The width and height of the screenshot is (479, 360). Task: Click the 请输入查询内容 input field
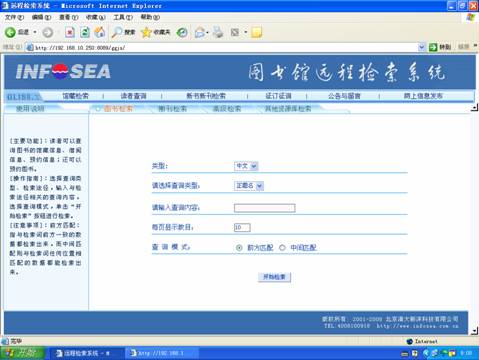pos(265,208)
